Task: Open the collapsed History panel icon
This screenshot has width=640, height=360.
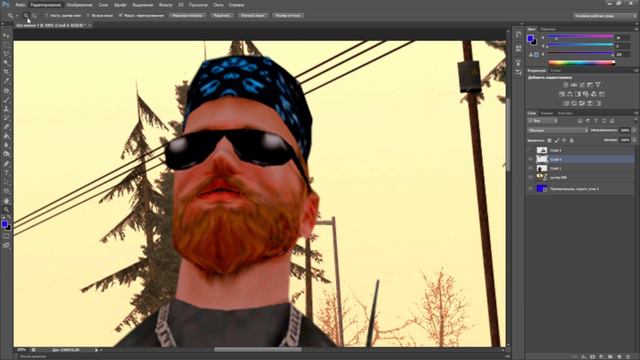Action: (518, 35)
